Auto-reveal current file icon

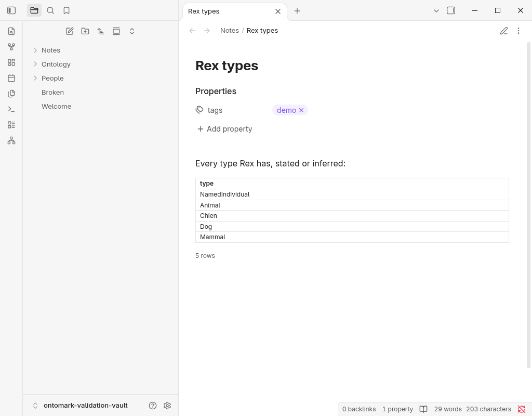click(116, 31)
